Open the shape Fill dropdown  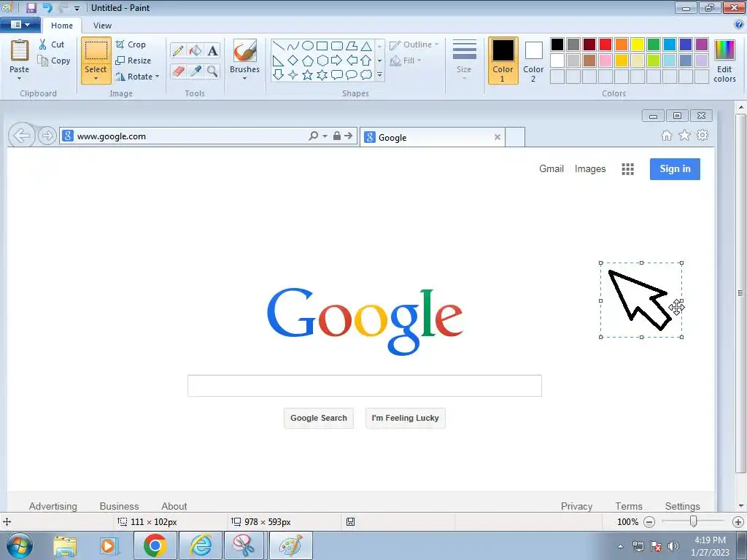406,61
